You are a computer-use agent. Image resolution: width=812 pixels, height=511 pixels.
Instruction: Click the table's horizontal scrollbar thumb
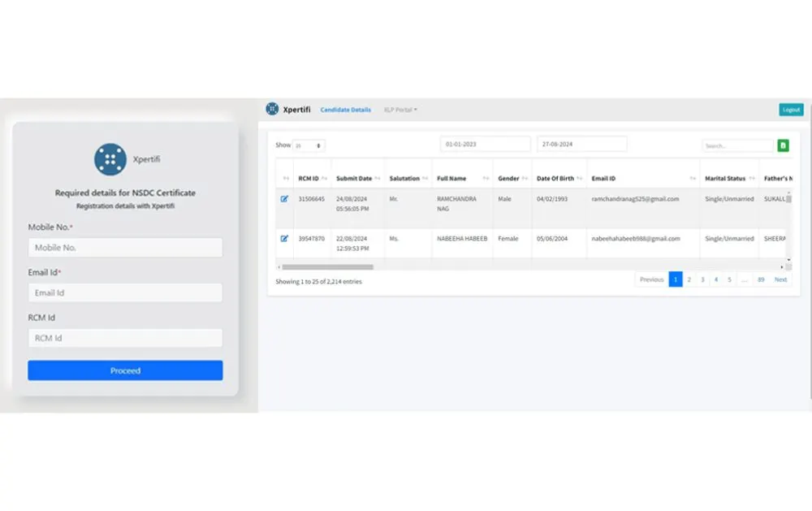click(327, 267)
